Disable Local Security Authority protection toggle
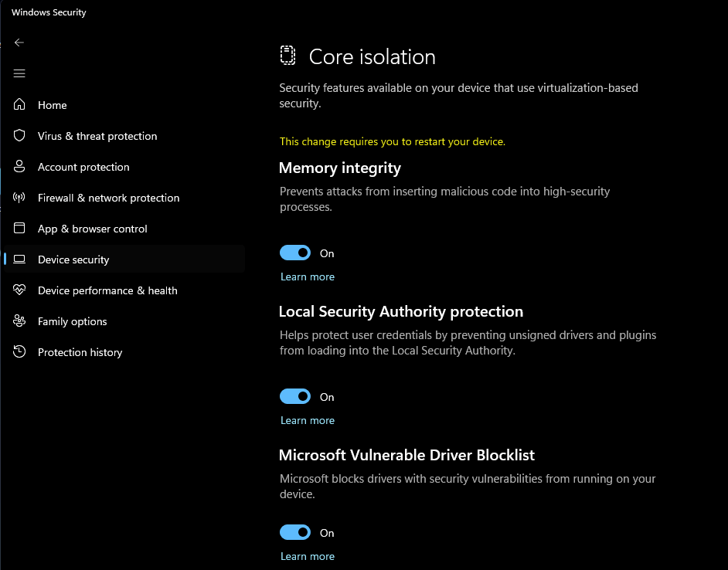 point(295,397)
